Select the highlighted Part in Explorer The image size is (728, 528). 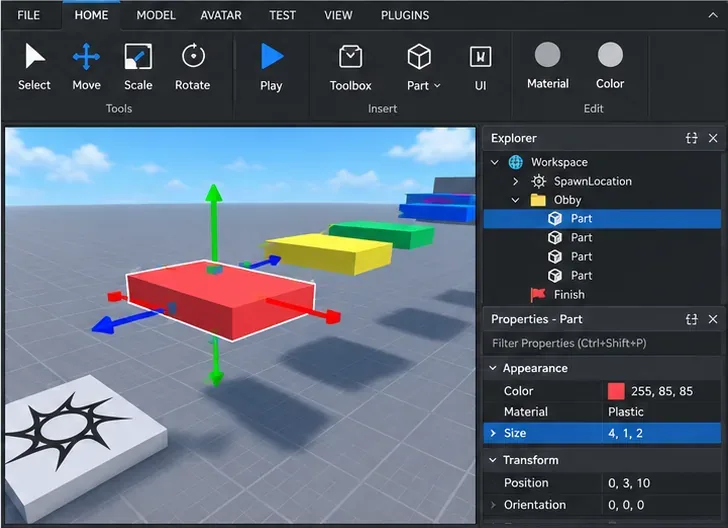point(602,219)
